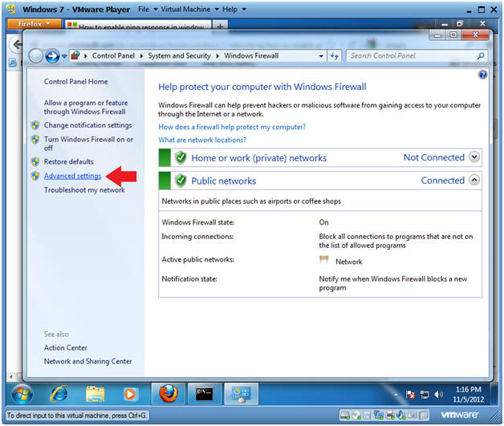Click Firefox back arrow behind window
504x426 pixels.
[x=17, y=45]
